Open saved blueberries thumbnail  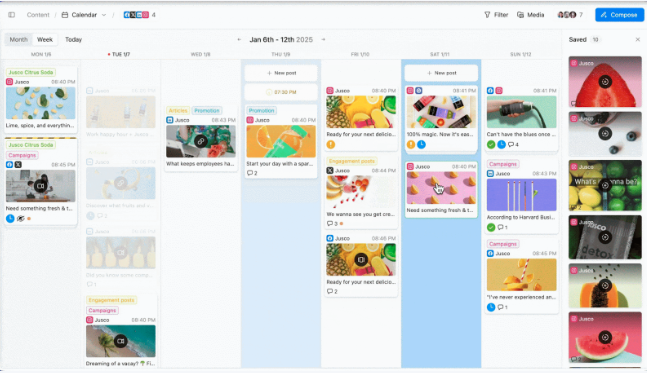605,134
